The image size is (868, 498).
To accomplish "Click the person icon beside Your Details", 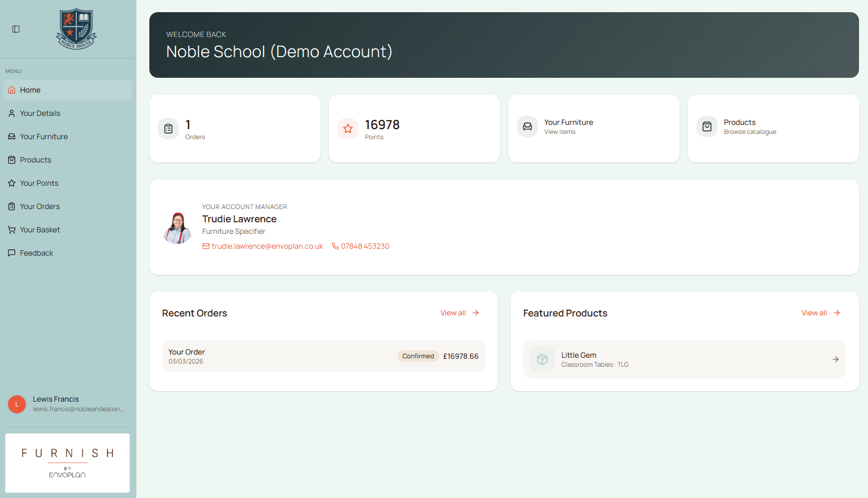I will [12, 113].
